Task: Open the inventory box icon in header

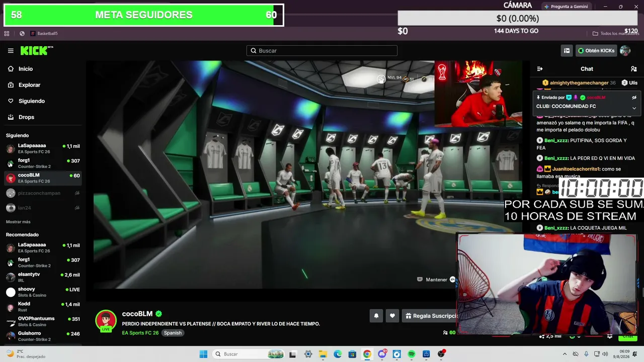Action: (567, 51)
